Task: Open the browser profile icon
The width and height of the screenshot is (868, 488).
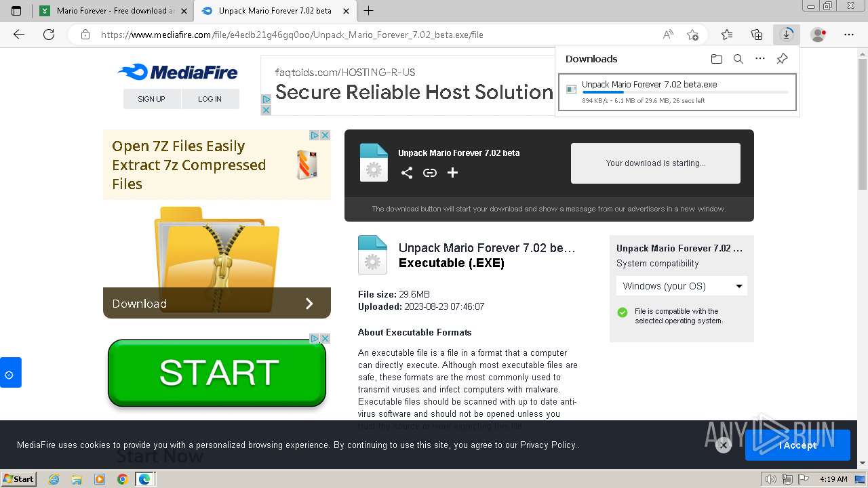Action: pyautogui.click(x=818, y=35)
